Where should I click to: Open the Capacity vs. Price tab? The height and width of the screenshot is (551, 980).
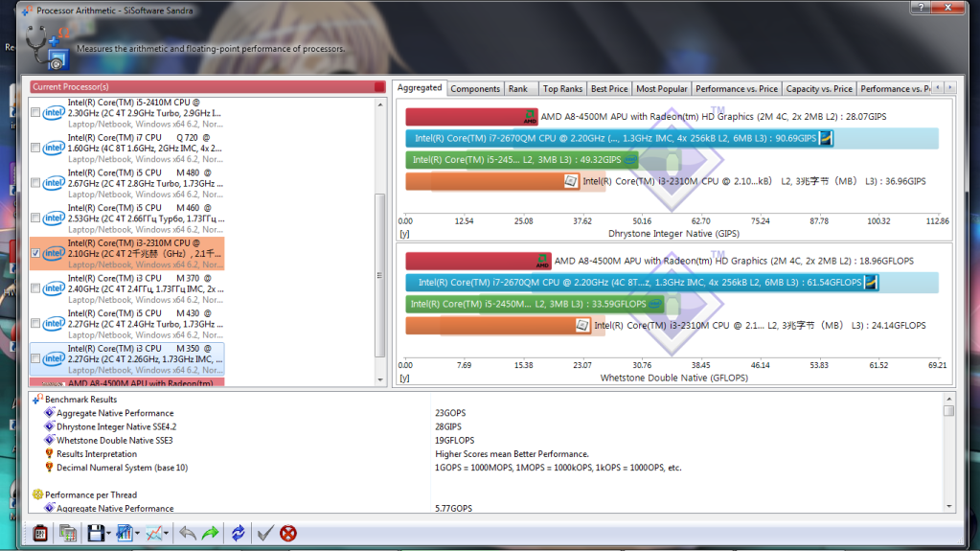tap(819, 89)
